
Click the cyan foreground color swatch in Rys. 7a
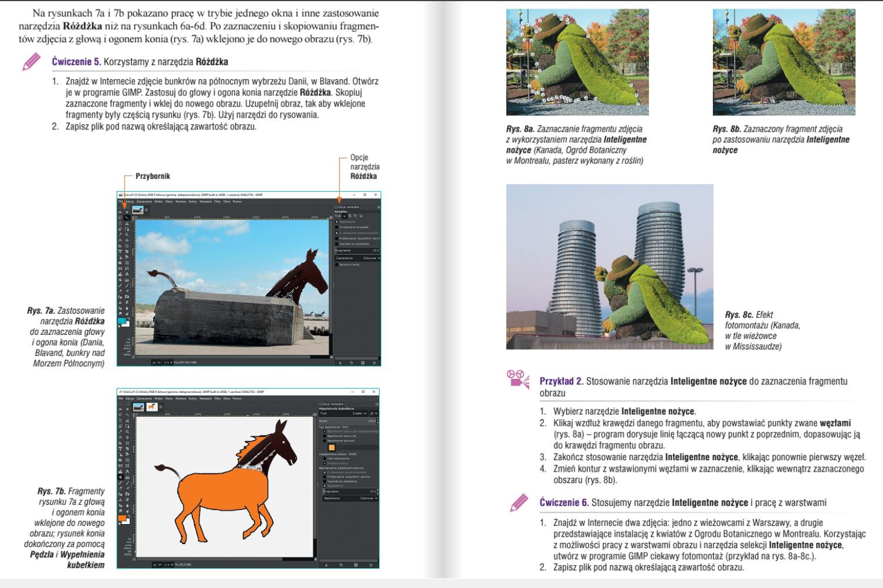tap(122, 321)
